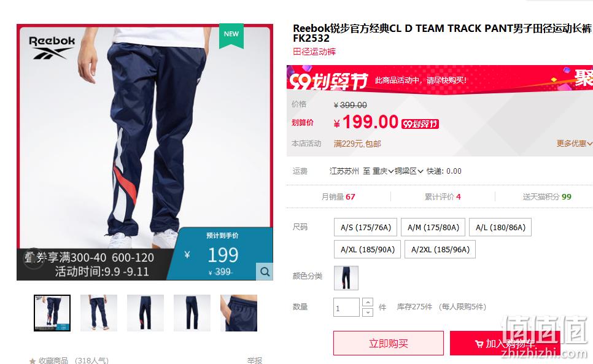The width and height of the screenshot is (593, 364).
Task: Click 立即购买 buy now button
Action: (389, 343)
